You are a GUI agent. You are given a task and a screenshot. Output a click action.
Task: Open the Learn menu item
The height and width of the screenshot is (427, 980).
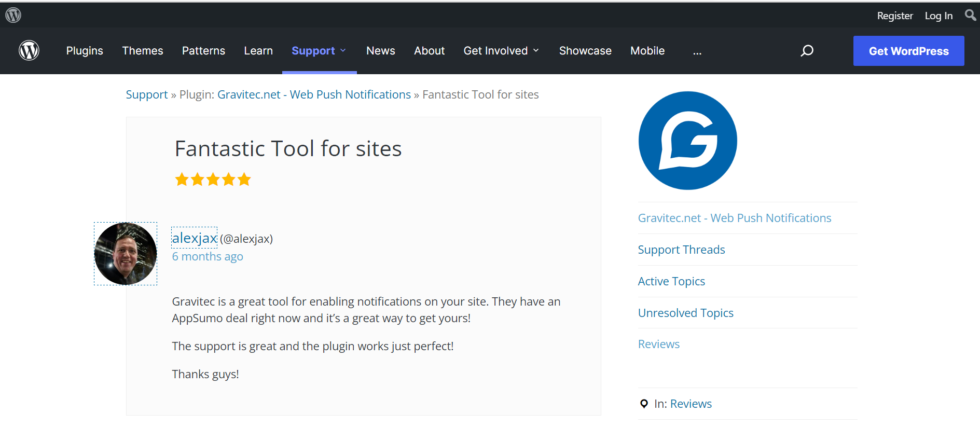pos(258,51)
